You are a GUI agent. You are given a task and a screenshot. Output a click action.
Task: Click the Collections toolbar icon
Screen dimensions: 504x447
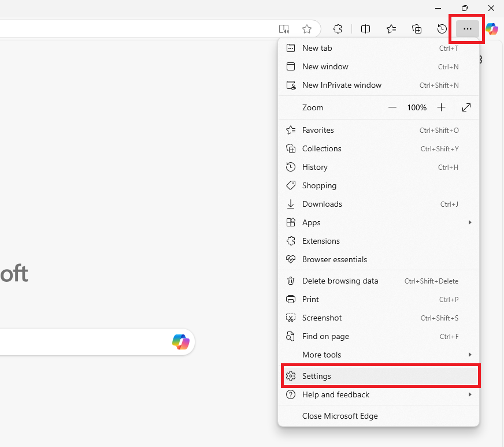click(417, 29)
